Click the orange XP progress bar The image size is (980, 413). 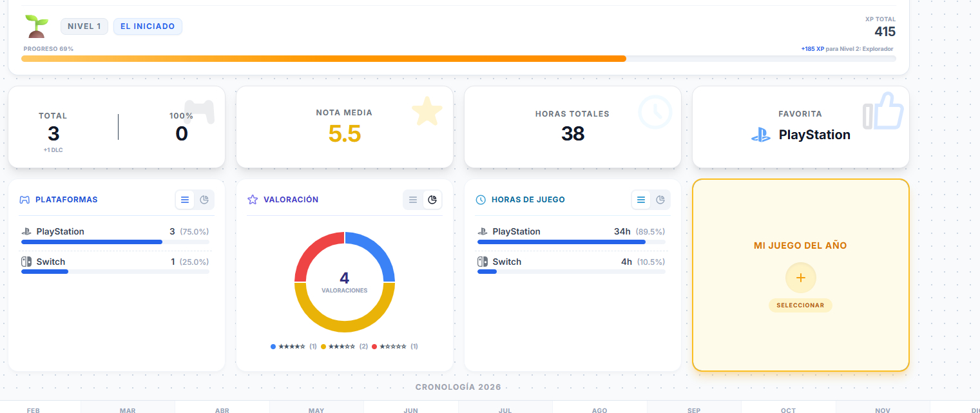[x=323, y=59]
